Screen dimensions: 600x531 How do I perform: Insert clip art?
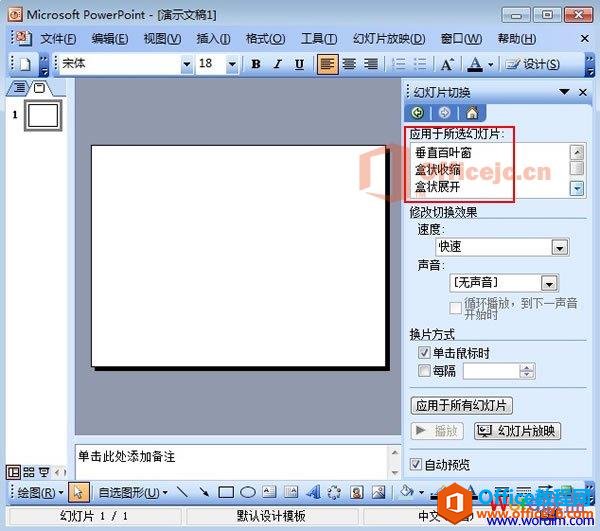357,492
